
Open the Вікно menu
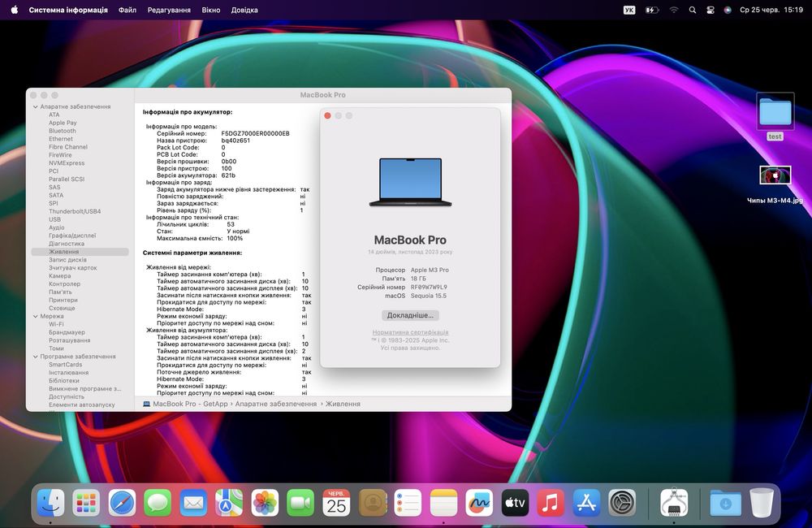211,10
